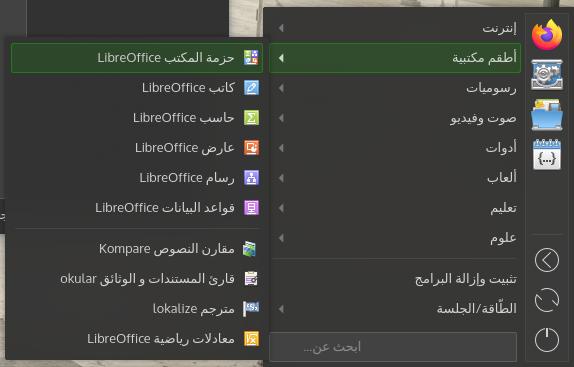Launch مترجم lokalize application

(x=137, y=309)
